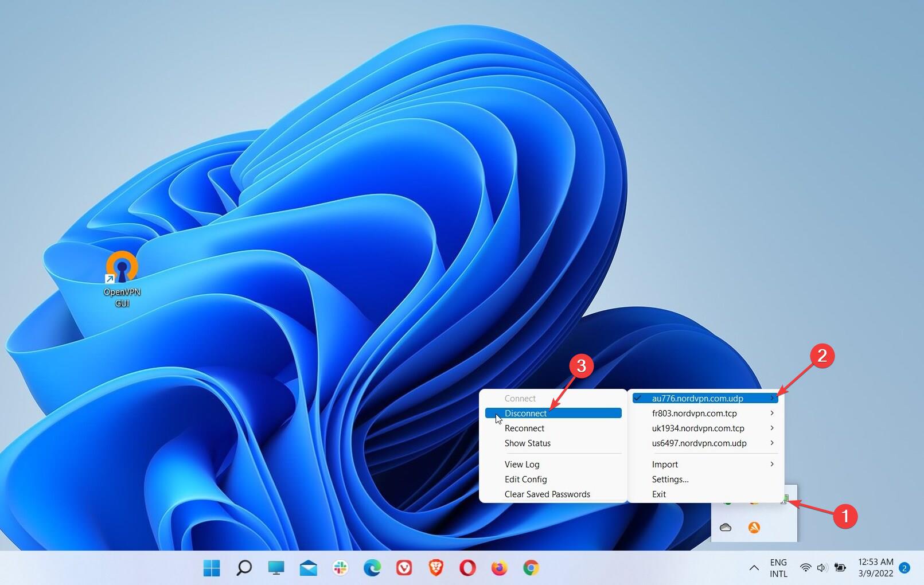Expand the us6497.nordvpn.com.udp submenu
Screen dimensions: 924x585
pyautogui.click(x=699, y=443)
